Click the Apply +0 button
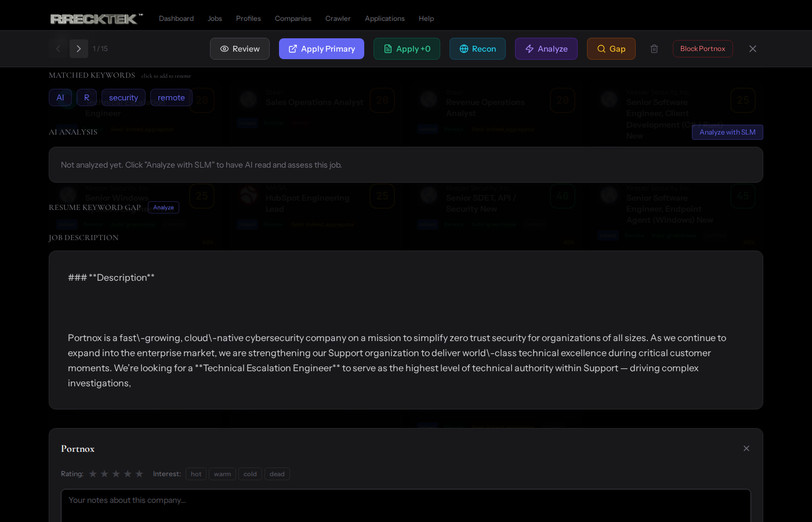 (407, 49)
